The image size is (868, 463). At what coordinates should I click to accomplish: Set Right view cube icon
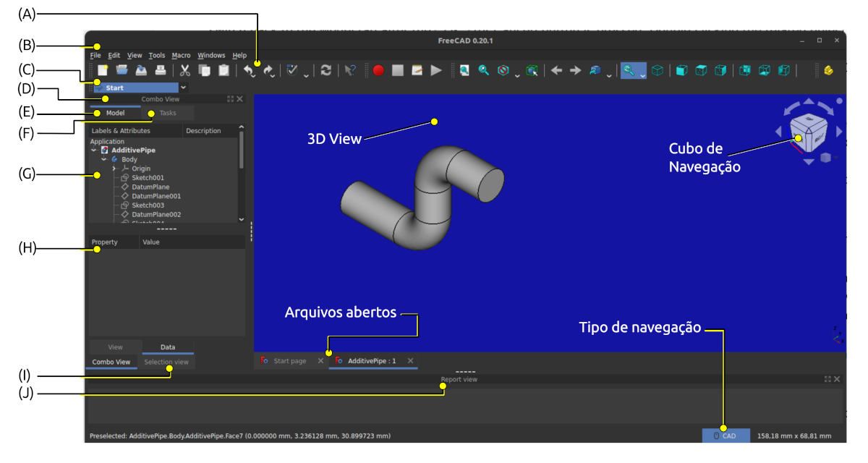pyautogui.click(x=720, y=70)
